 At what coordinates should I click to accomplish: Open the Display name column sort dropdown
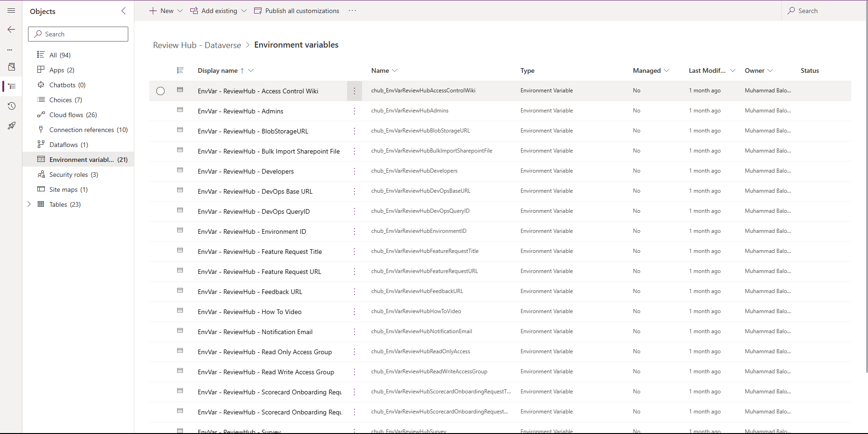click(x=251, y=70)
